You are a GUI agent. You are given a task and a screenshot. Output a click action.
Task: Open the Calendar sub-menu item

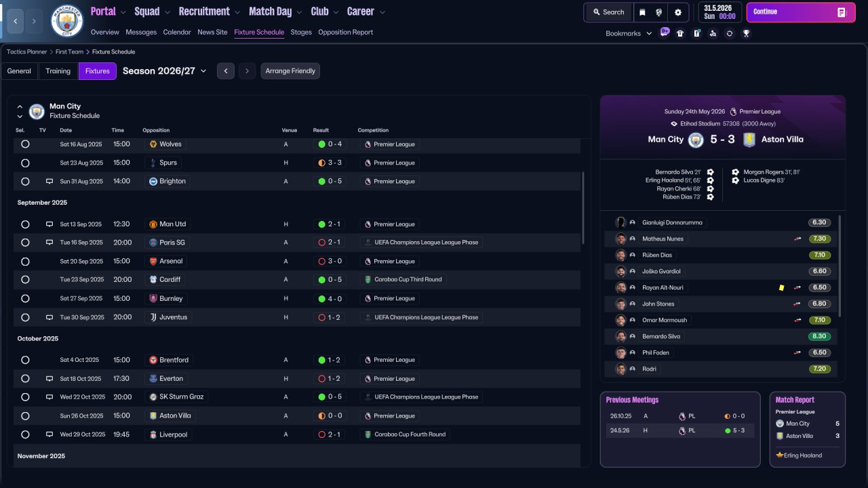[x=177, y=33]
